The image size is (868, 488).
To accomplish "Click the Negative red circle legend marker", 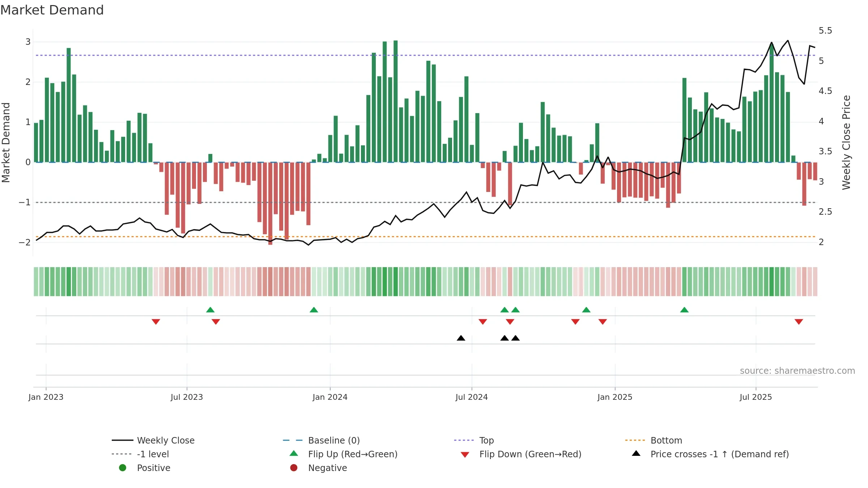I will 294,468.
